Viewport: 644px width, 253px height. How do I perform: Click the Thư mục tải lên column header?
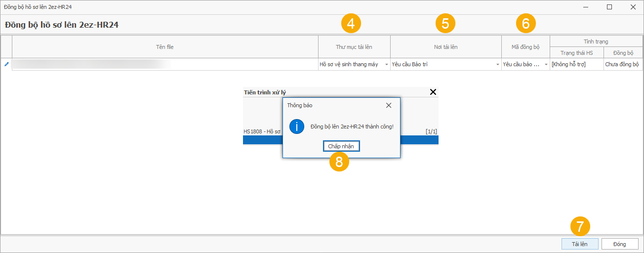point(354,47)
